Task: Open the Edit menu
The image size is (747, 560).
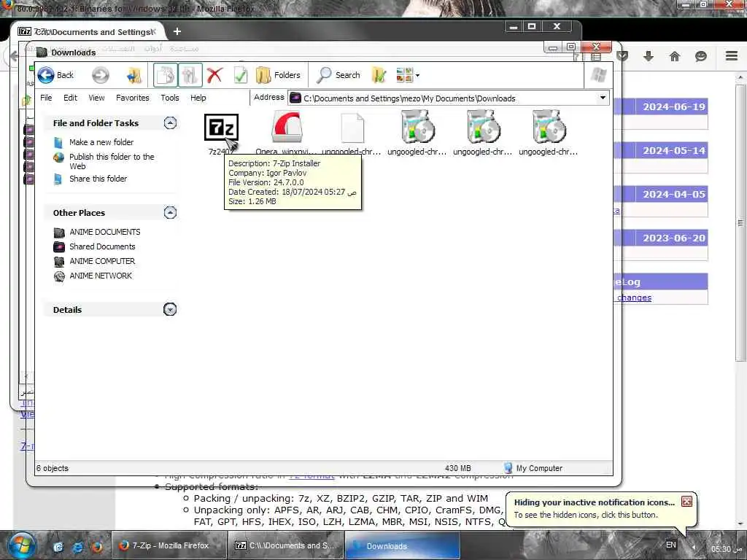Action: (x=70, y=98)
